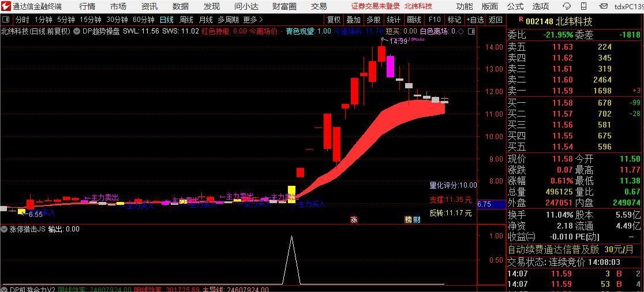
Task: Select the 30分钟 period
Action: [117, 20]
